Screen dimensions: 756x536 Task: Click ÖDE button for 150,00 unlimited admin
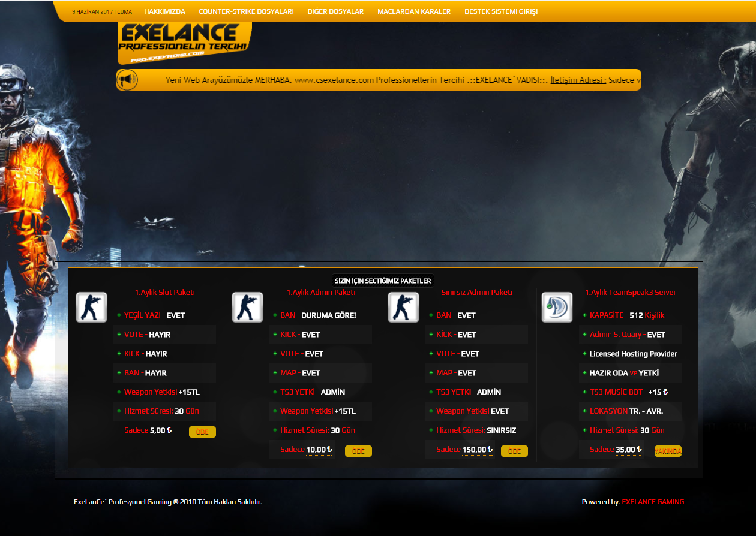click(514, 451)
